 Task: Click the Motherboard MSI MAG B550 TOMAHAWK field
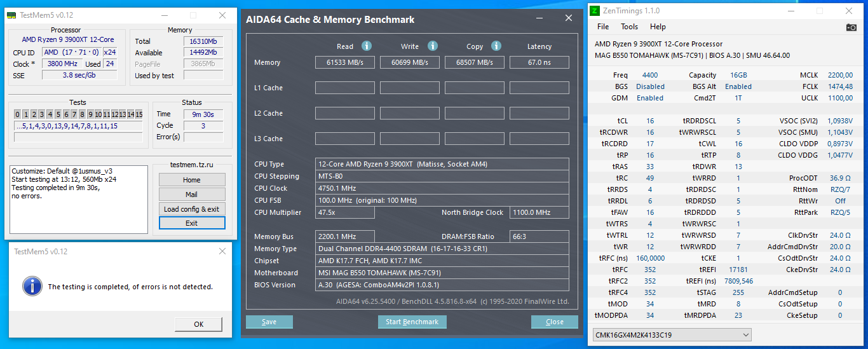(x=442, y=273)
